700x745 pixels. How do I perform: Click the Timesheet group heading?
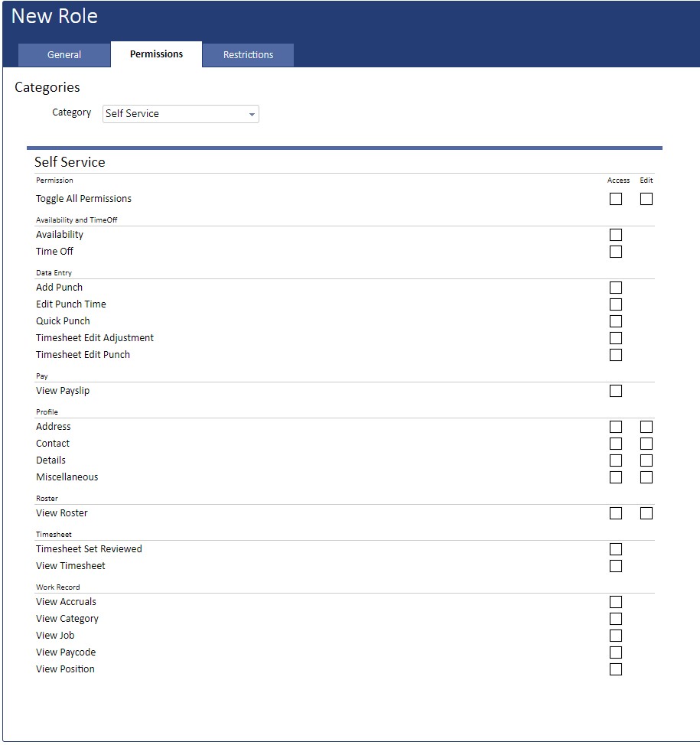click(x=54, y=535)
